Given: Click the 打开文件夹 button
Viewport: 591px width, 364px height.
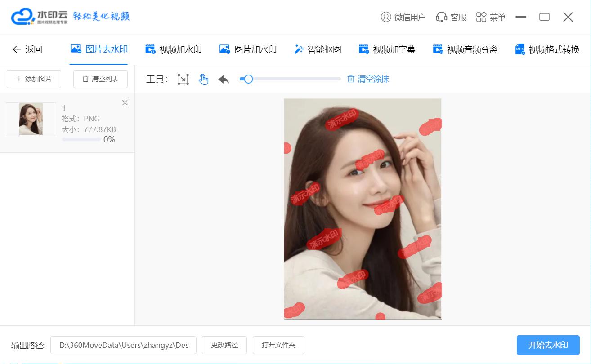Looking at the screenshot, I should (278, 345).
